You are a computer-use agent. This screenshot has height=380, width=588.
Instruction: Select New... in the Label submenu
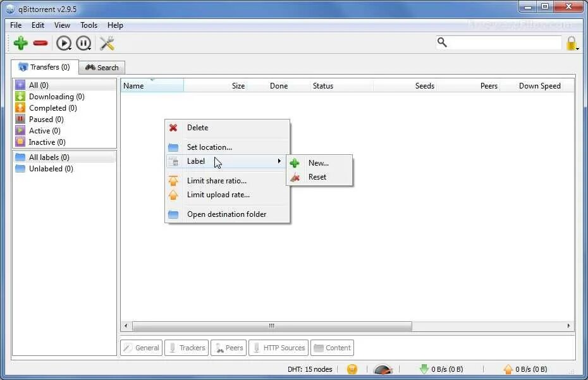click(x=319, y=162)
